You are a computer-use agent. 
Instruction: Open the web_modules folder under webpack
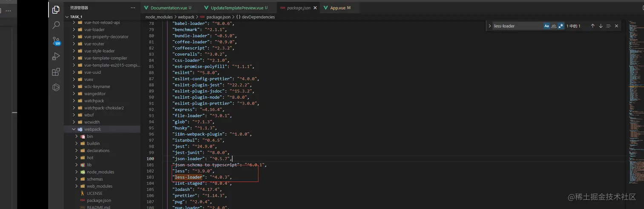coord(102,186)
